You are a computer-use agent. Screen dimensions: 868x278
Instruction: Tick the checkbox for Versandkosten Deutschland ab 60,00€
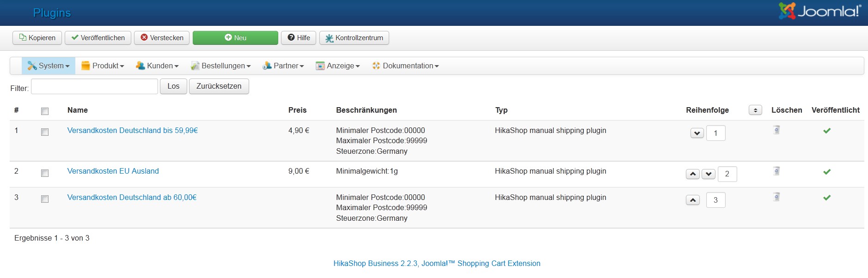tap(45, 199)
